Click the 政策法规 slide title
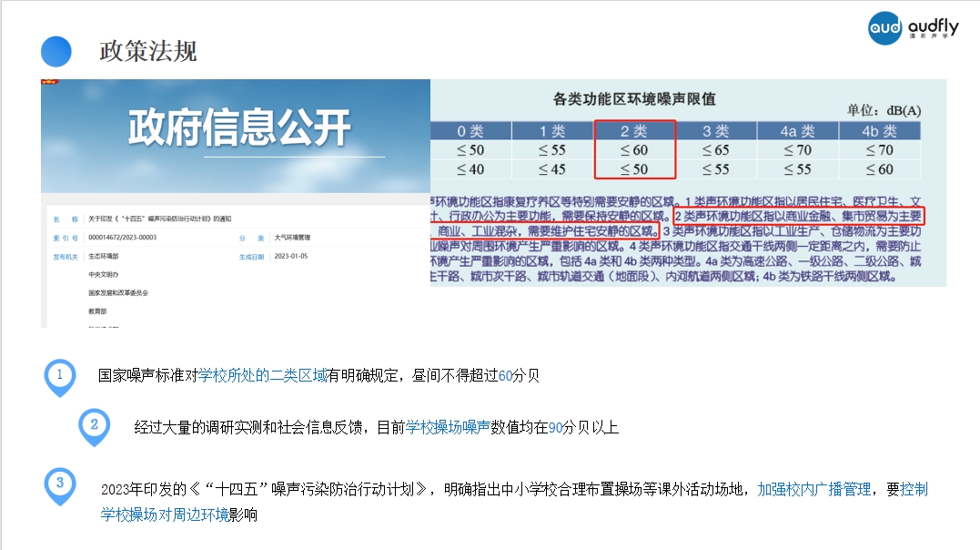Viewport: 980px width, 550px height. 148,51
